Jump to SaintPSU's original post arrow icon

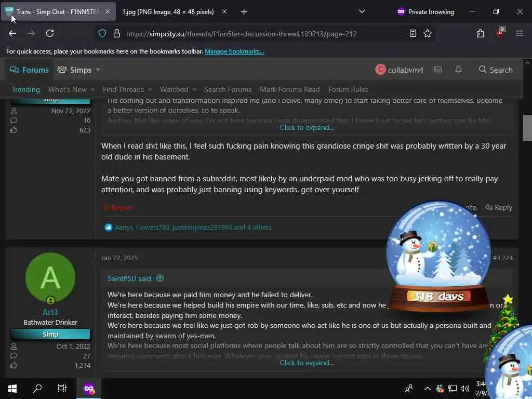(160, 278)
